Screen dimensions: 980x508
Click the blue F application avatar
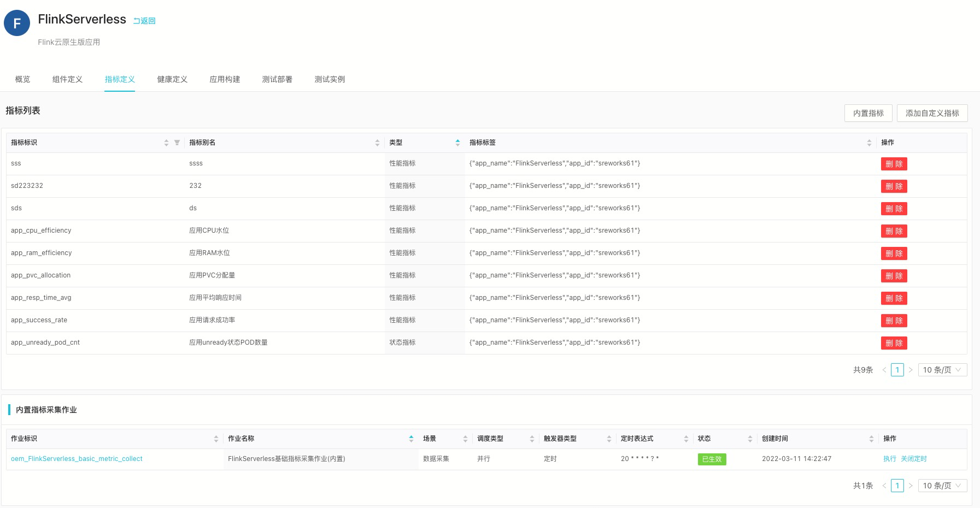(x=17, y=23)
